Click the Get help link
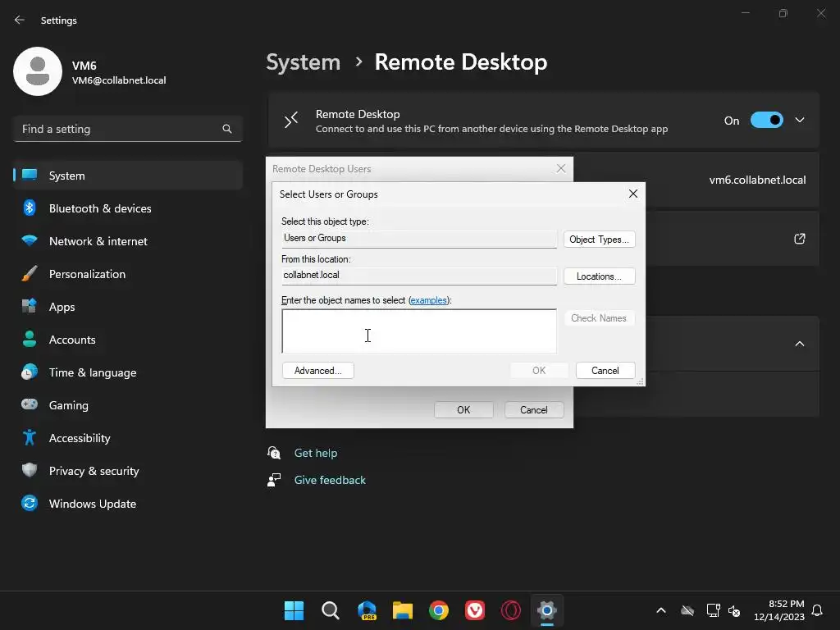 (x=316, y=453)
